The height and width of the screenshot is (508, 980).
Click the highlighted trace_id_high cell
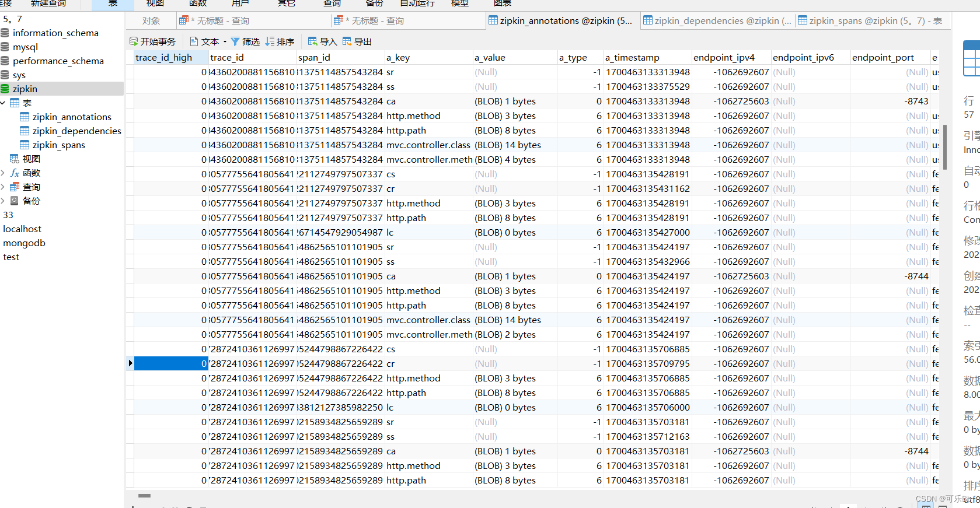click(171, 363)
